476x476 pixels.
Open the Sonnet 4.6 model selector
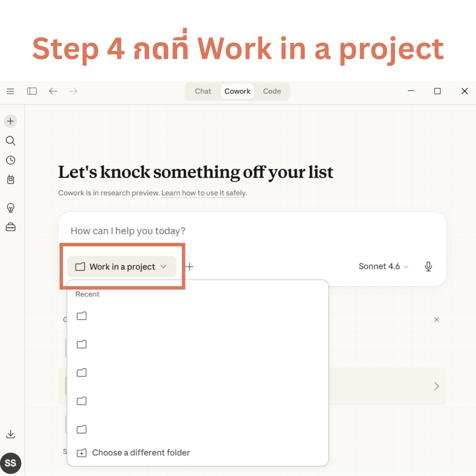click(x=383, y=267)
